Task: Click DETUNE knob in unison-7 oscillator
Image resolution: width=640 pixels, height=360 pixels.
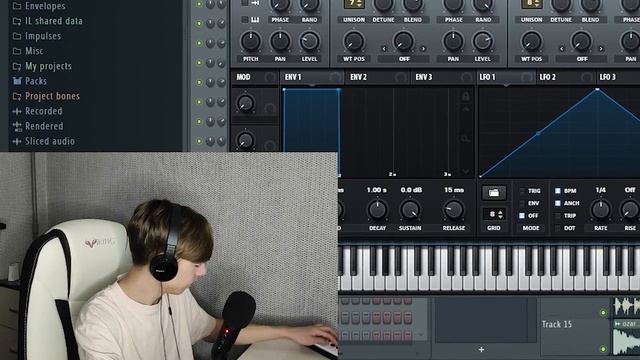Action: tap(383, 4)
